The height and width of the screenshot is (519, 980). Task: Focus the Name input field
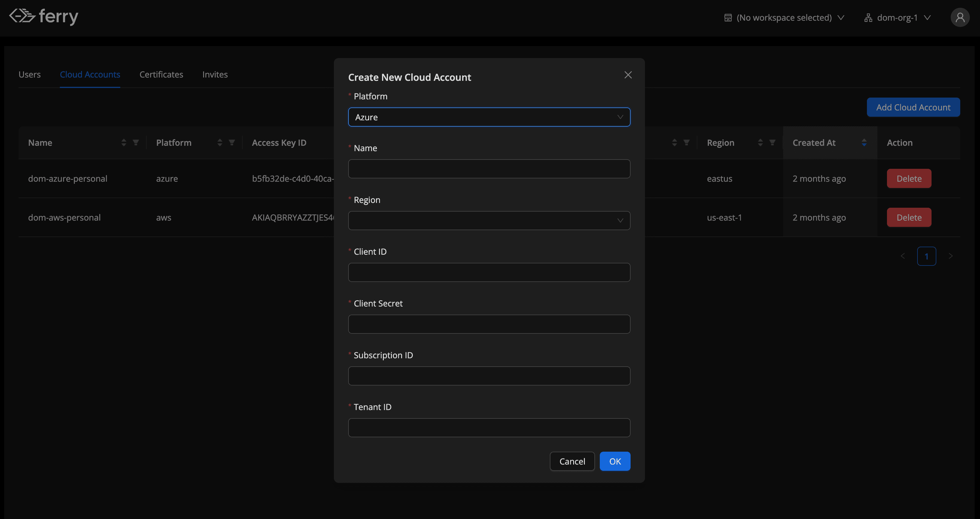tap(489, 169)
